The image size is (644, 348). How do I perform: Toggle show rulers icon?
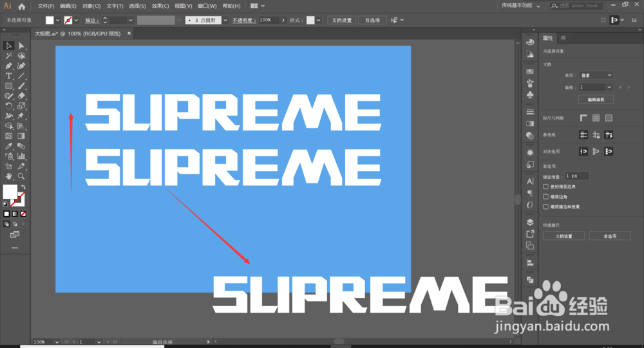(x=583, y=118)
